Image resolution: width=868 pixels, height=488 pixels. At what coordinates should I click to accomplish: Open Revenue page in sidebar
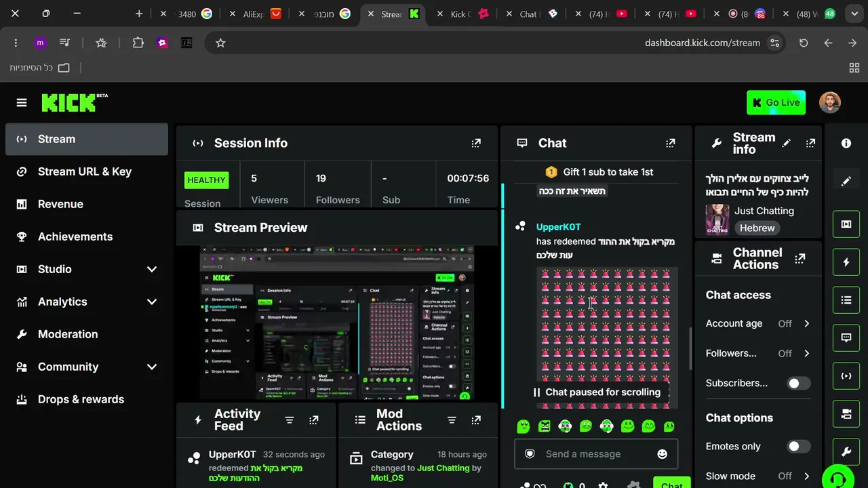click(87, 204)
